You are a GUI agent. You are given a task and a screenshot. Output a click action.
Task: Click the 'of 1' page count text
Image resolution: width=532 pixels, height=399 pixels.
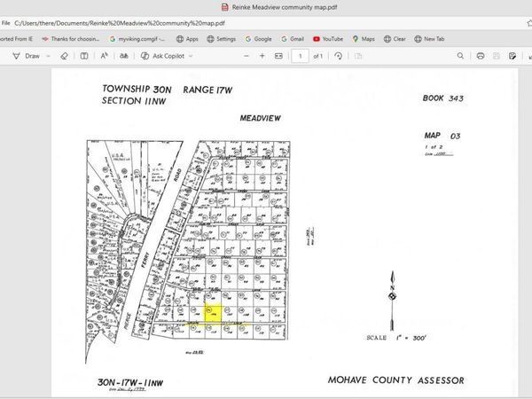[318, 56]
